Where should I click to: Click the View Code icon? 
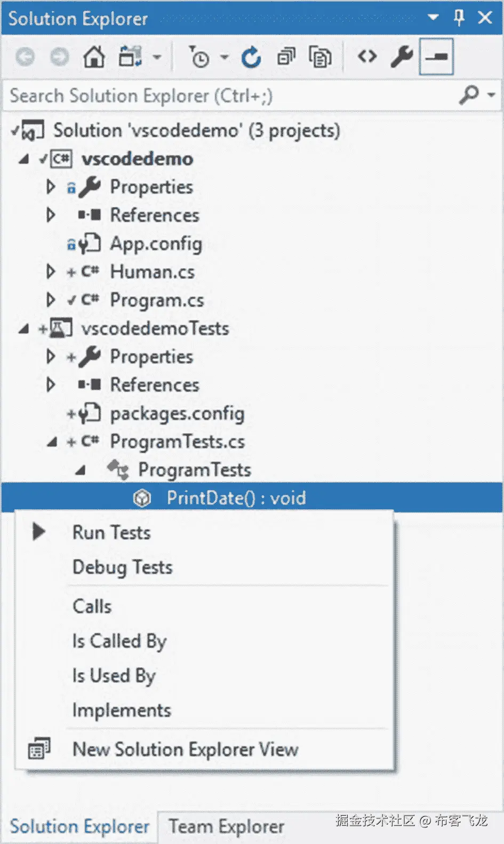[x=367, y=57]
